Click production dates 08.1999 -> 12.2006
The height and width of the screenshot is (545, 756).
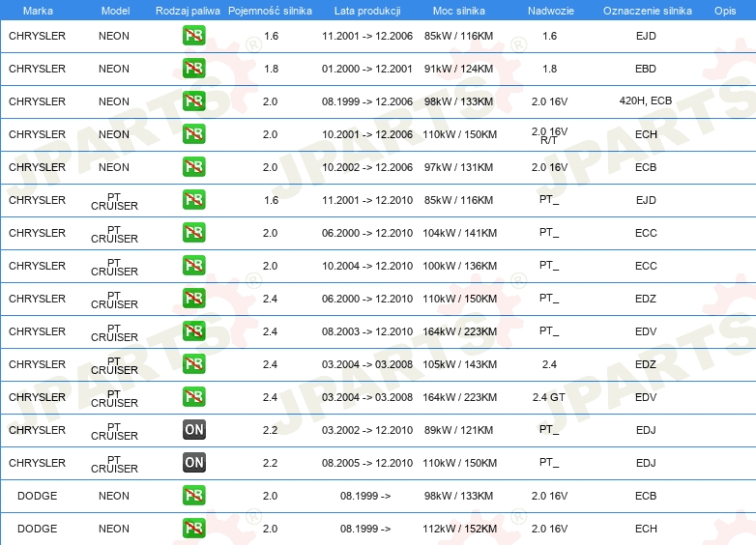tap(367, 101)
